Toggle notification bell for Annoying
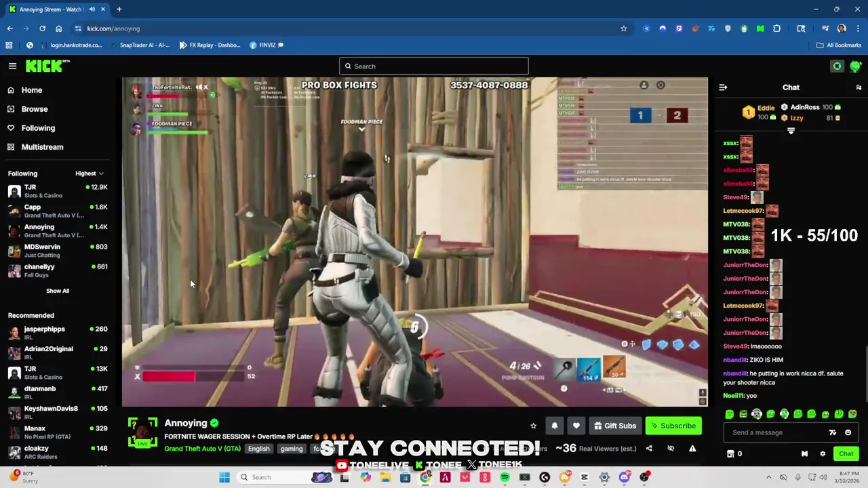This screenshot has height=488, width=868. tap(555, 426)
